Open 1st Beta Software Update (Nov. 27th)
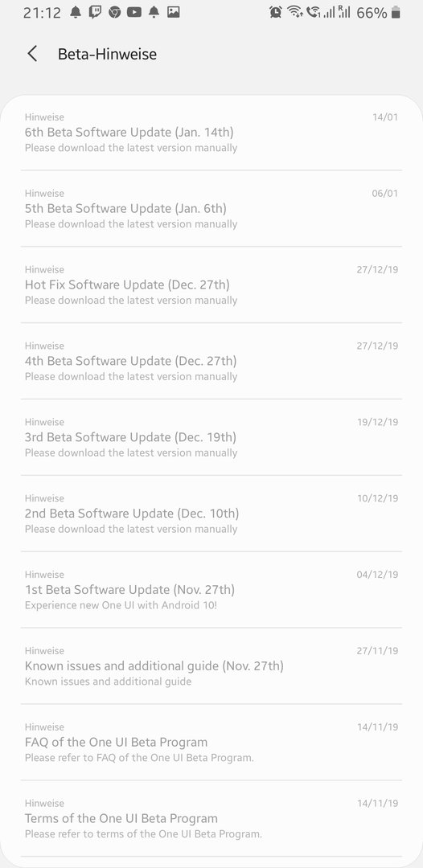 [x=211, y=590]
